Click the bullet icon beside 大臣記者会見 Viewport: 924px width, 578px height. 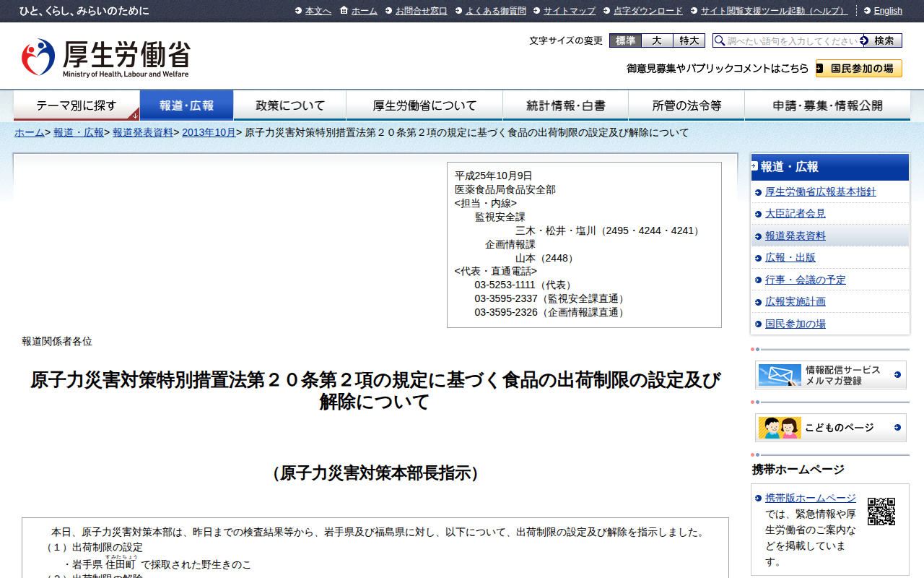tap(758, 215)
